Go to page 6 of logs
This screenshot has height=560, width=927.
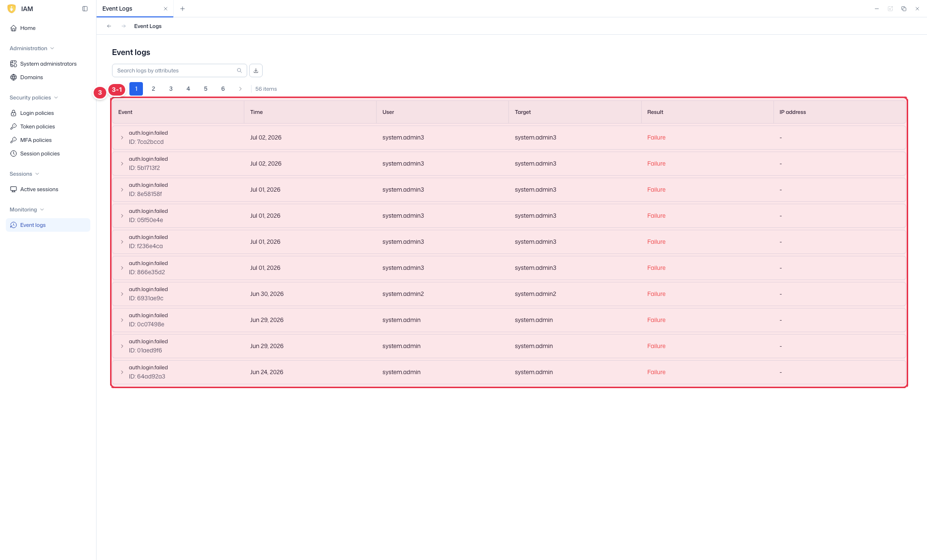[223, 89]
